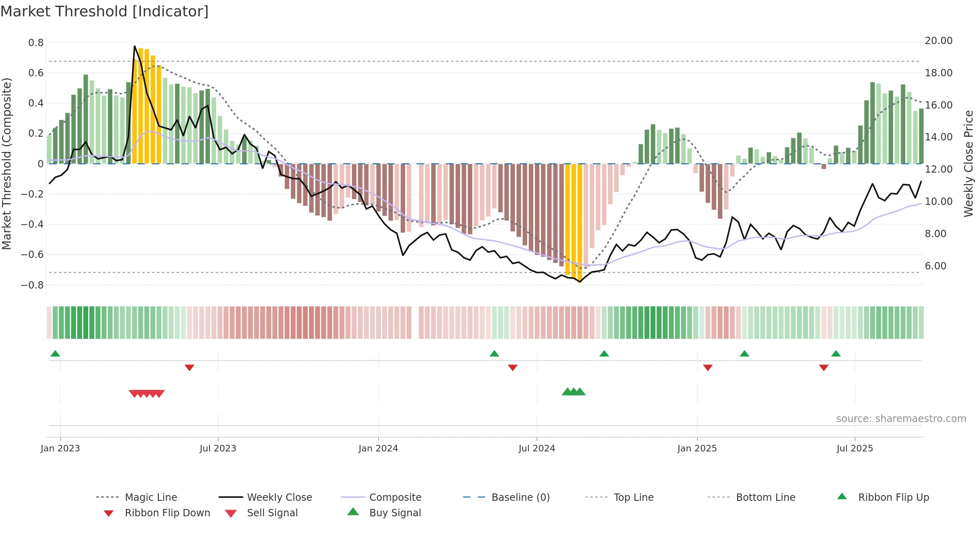Click the 12.00 tick on the price axis
Image resolution: width=980 pixels, height=551 pixels.
[x=939, y=169]
